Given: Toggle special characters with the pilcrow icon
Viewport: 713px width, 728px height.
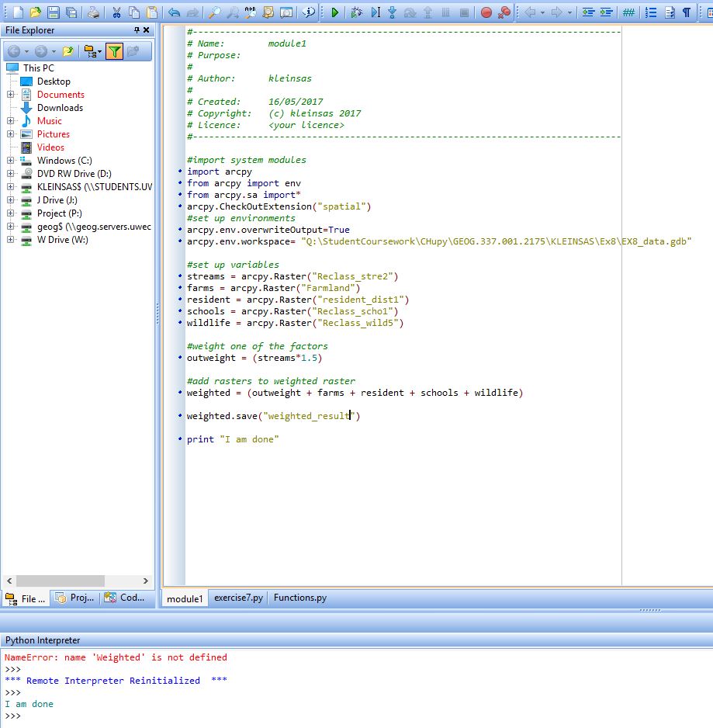Looking at the screenshot, I should (687, 12).
